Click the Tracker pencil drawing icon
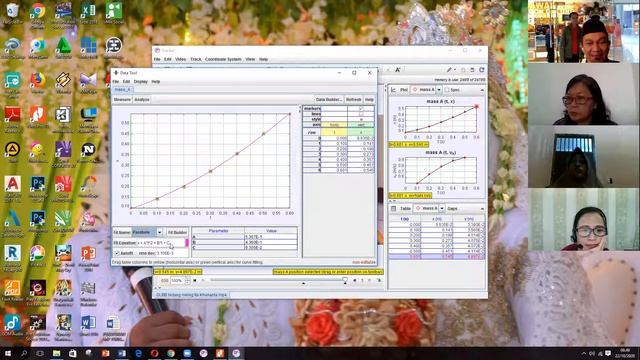640x360 pixels. [449, 70]
